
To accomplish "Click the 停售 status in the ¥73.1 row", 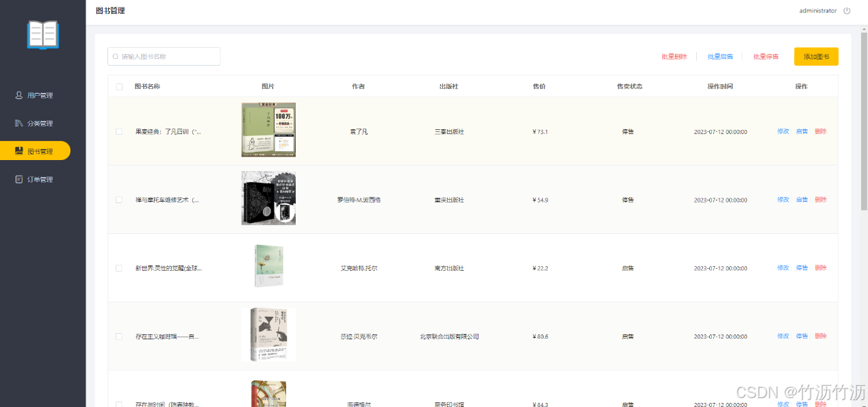I will click(628, 131).
